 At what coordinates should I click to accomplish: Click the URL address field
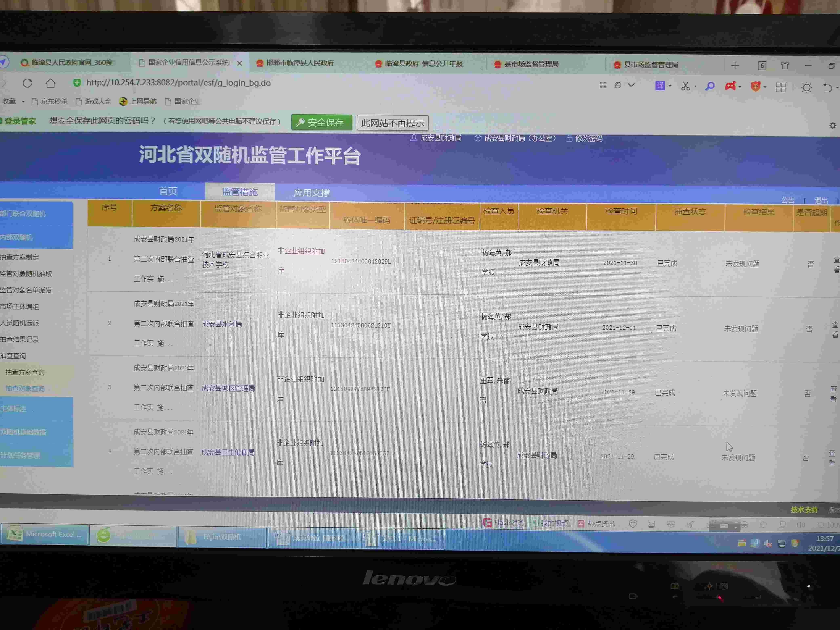tap(178, 83)
